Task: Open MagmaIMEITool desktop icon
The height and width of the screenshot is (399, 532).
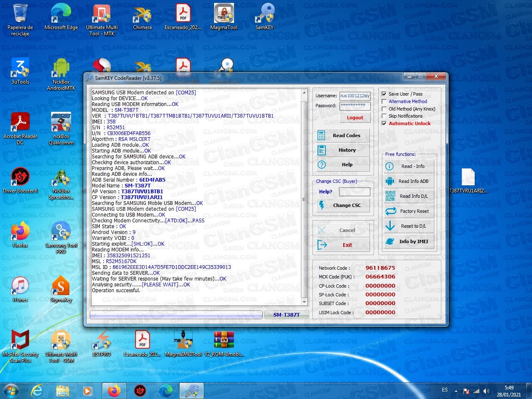Action: [x=183, y=343]
